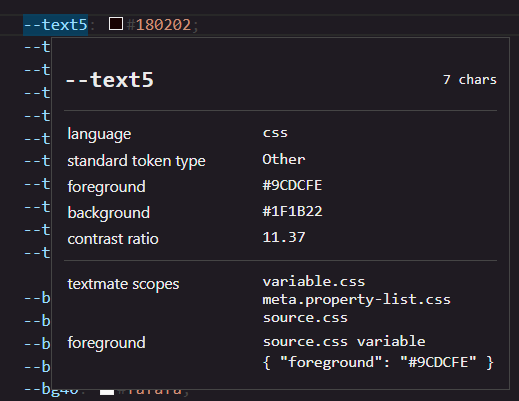Image resolution: width=519 pixels, height=401 pixels.
Task: Click the #180202 hex color value
Action: 159,25
